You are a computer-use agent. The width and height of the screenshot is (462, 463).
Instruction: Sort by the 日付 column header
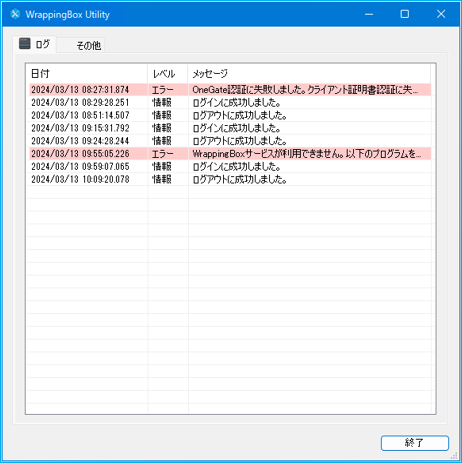[87, 73]
